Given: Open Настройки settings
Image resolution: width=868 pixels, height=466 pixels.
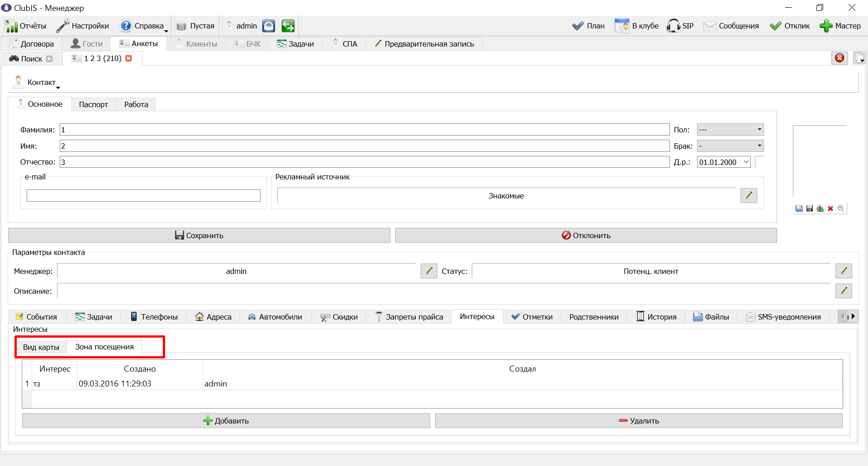Looking at the screenshot, I should pyautogui.click(x=82, y=26).
